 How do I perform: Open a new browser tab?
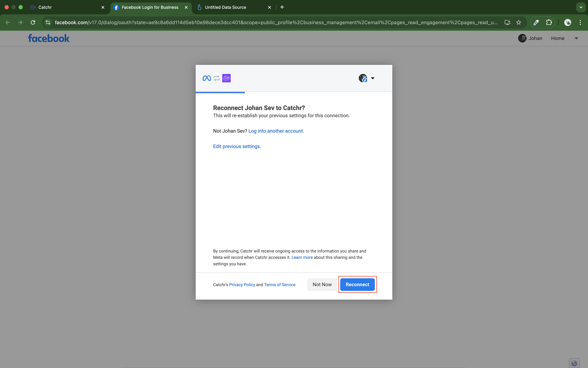282,7
